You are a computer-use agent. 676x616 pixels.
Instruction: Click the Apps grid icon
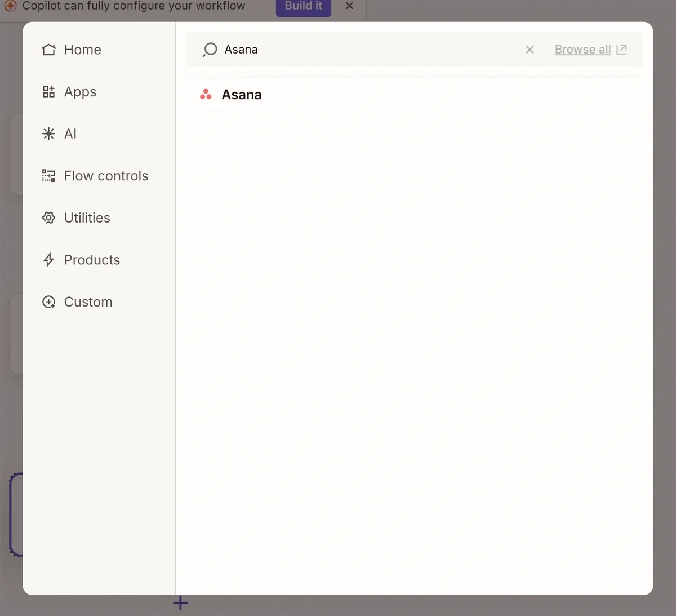(49, 91)
